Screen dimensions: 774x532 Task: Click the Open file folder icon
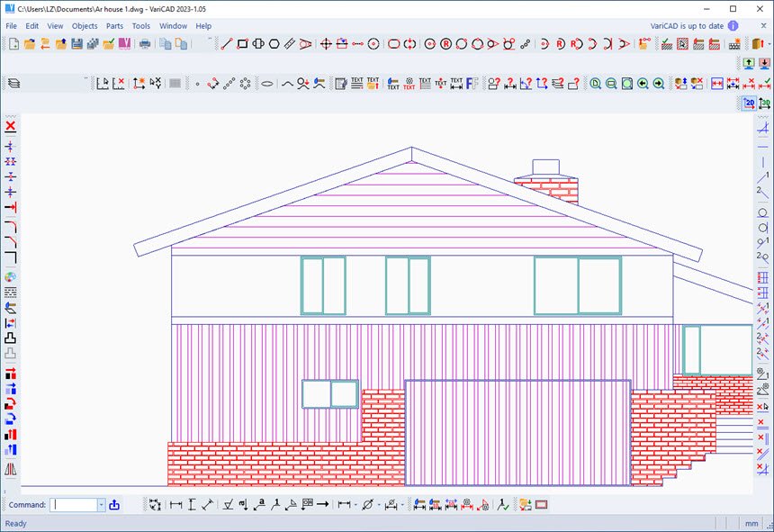click(x=30, y=44)
